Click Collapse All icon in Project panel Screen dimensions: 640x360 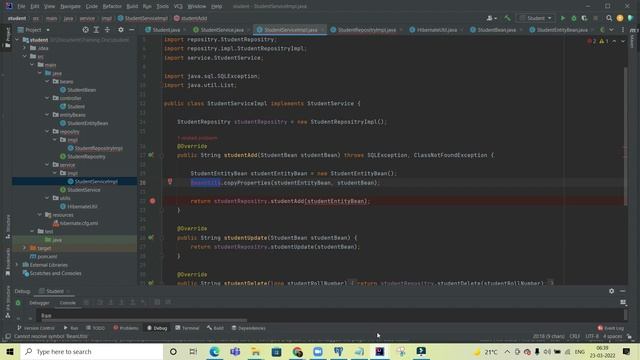[x=107, y=30]
